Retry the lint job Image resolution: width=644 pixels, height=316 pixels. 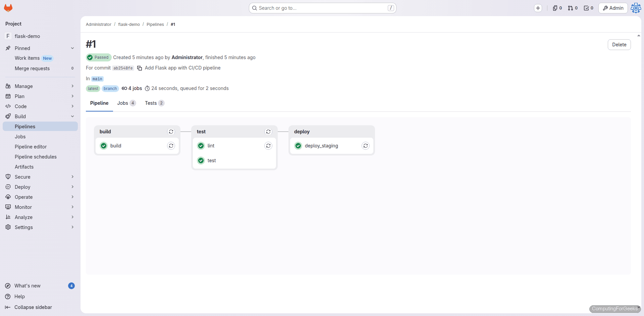pos(268,146)
